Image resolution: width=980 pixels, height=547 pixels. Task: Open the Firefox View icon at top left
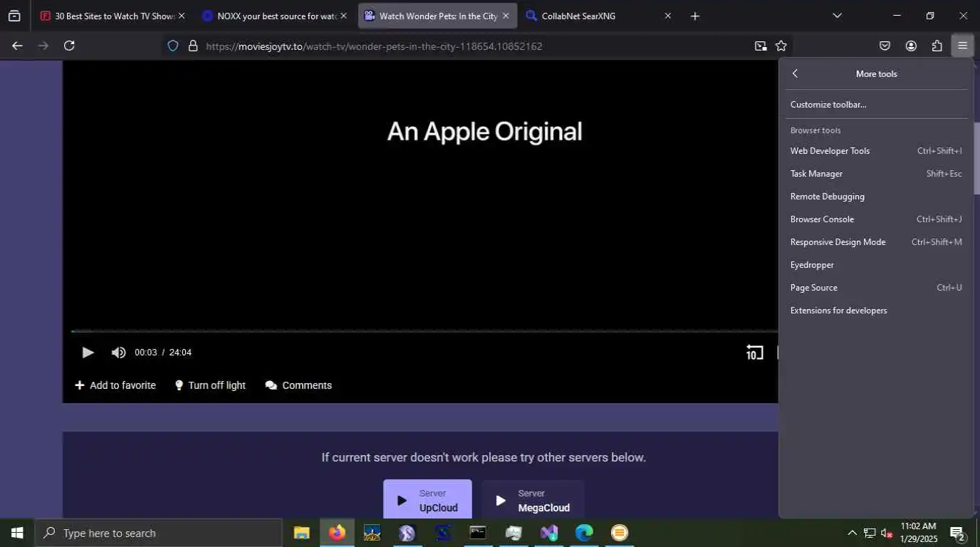[x=14, y=16]
